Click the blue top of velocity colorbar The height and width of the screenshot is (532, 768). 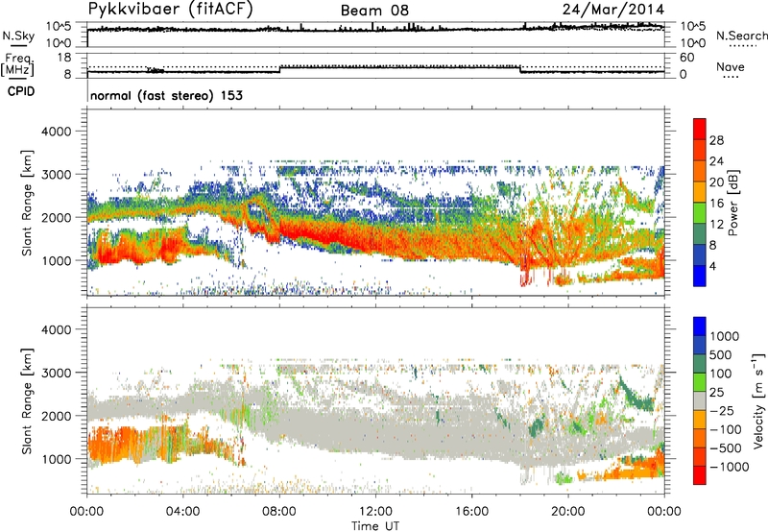click(700, 326)
